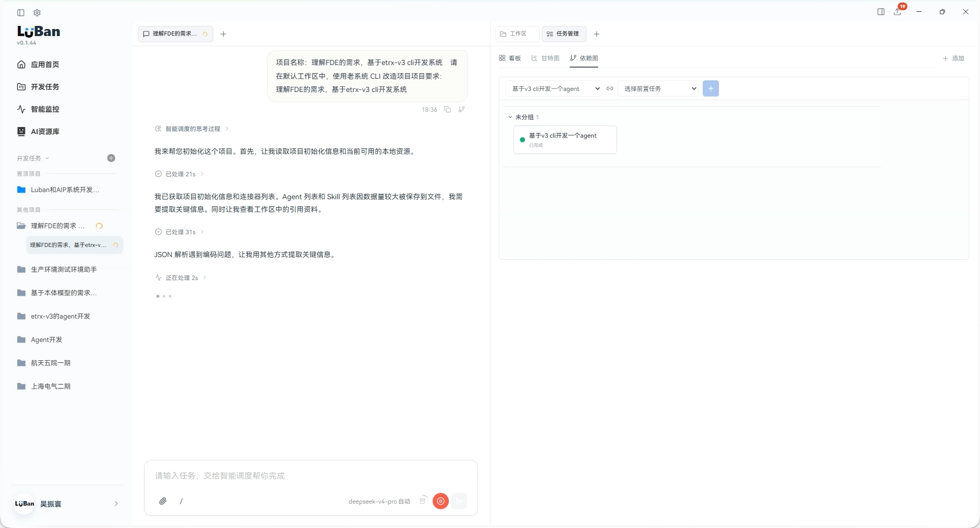
Task: Stop the running generation
Action: click(x=441, y=501)
